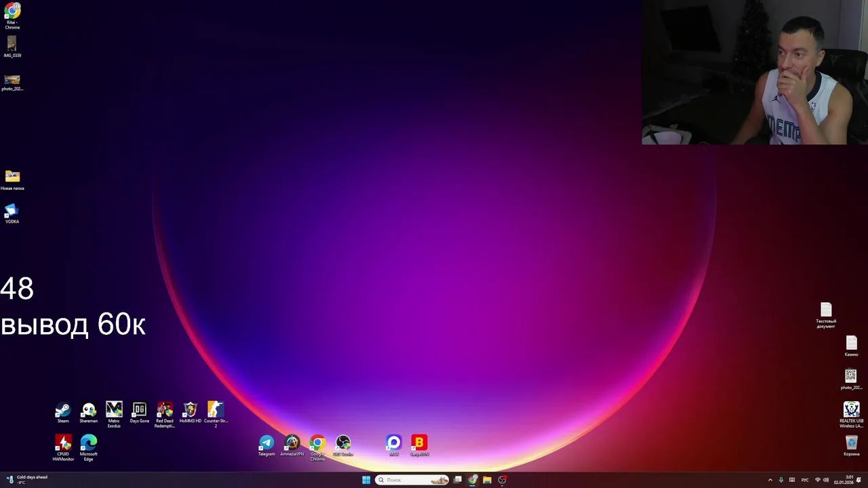
Task: Open CPUID HWMonitor
Action: click(x=63, y=448)
